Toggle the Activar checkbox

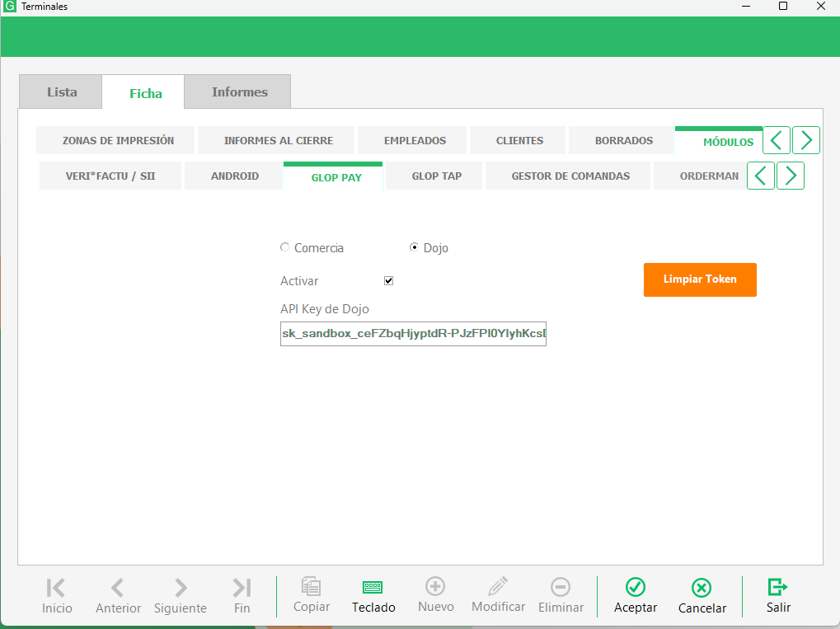tap(388, 281)
